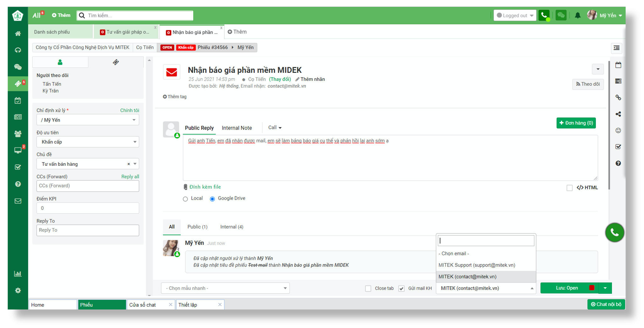
Task: Click the green phone icon in top bar
Action: (x=544, y=15)
